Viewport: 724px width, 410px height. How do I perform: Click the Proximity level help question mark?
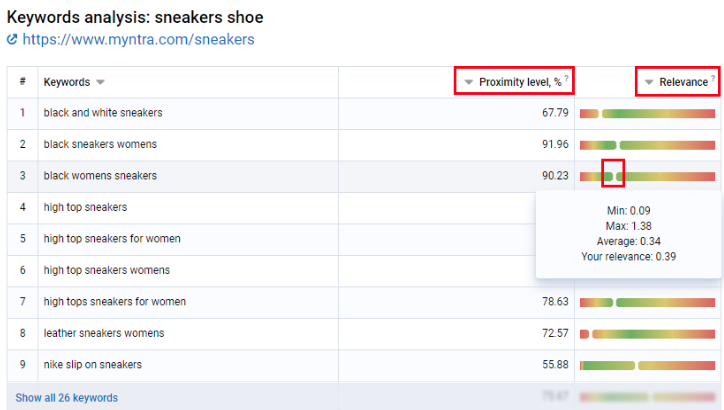coord(567,78)
